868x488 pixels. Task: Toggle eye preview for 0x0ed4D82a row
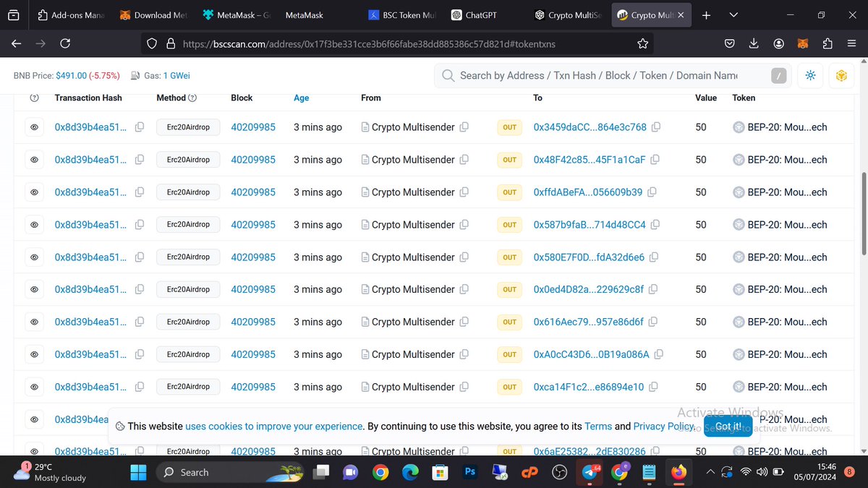coord(34,289)
